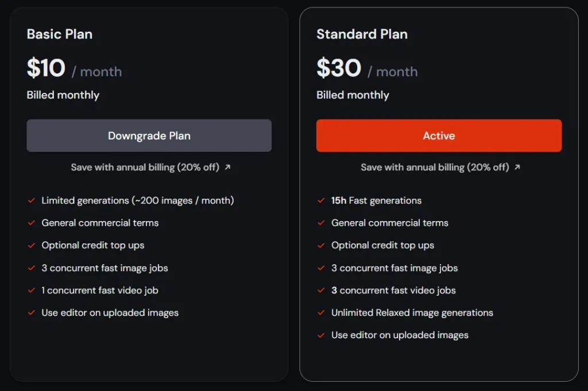Click checkmark next to Limited generations

pyautogui.click(x=32, y=200)
